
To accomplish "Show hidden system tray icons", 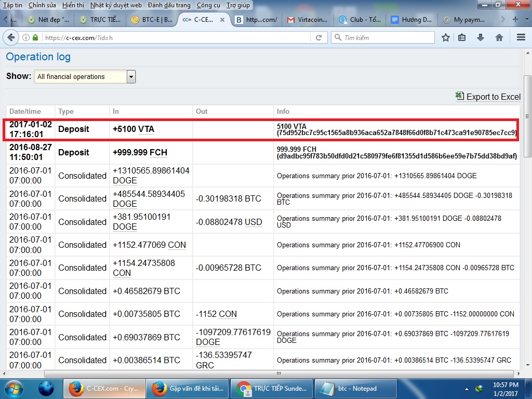I will pos(467,389).
